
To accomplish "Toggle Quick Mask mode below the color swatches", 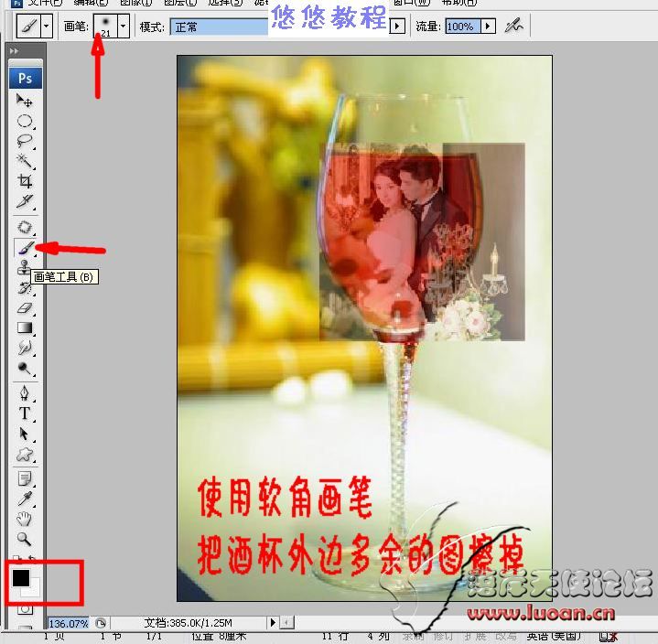I will coord(25,608).
